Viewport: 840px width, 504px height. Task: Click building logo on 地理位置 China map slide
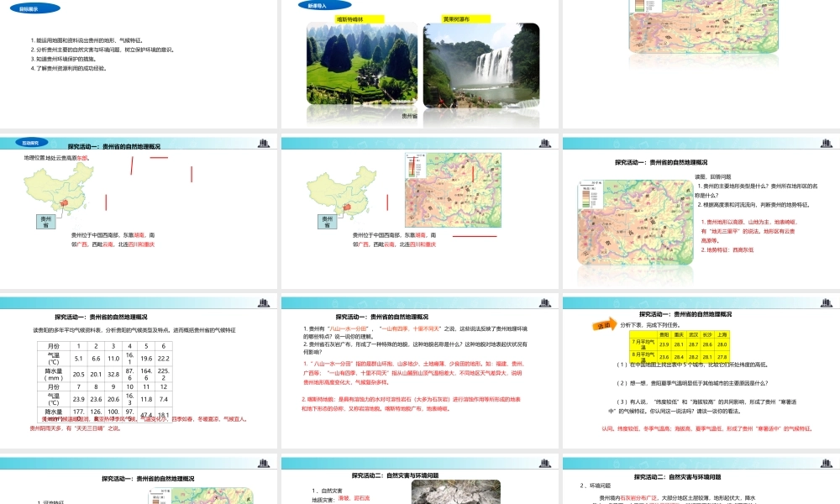point(264,143)
